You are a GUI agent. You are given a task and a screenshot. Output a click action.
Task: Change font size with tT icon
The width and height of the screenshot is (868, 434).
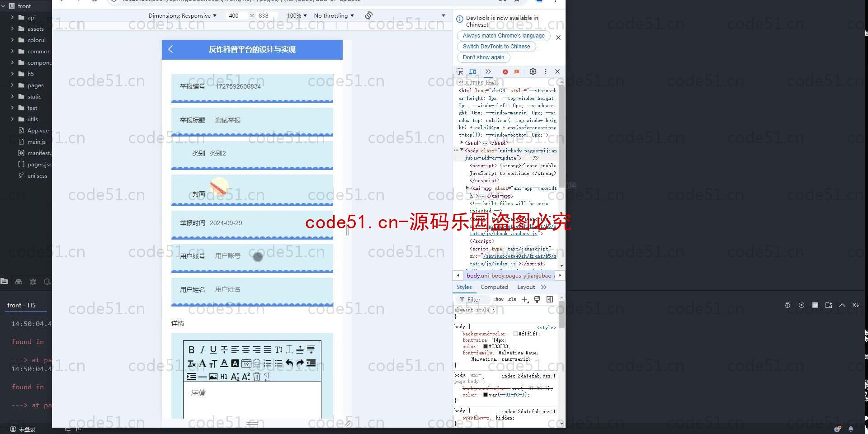(x=213, y=363)
